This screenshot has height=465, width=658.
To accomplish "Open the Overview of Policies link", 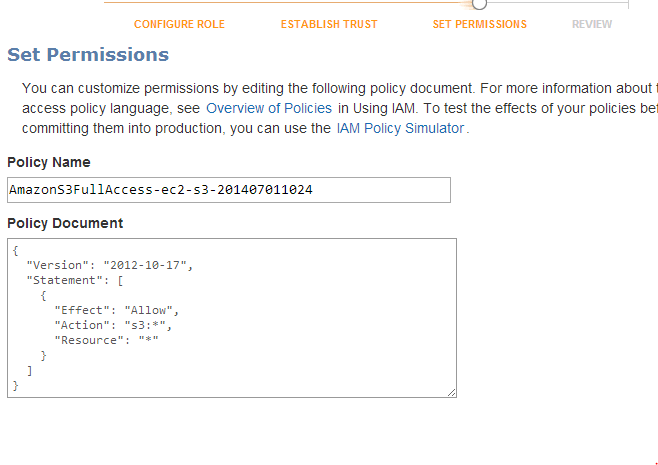I will click(x=269, y=108).
